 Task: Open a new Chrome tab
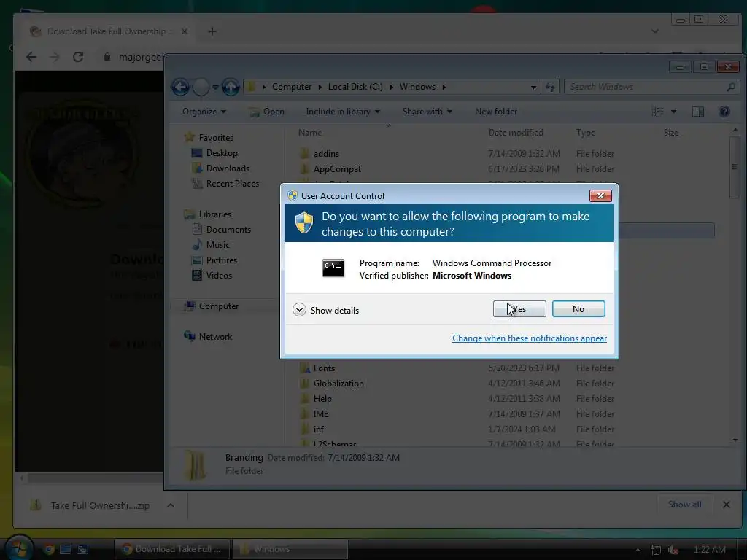pos(212,31)
